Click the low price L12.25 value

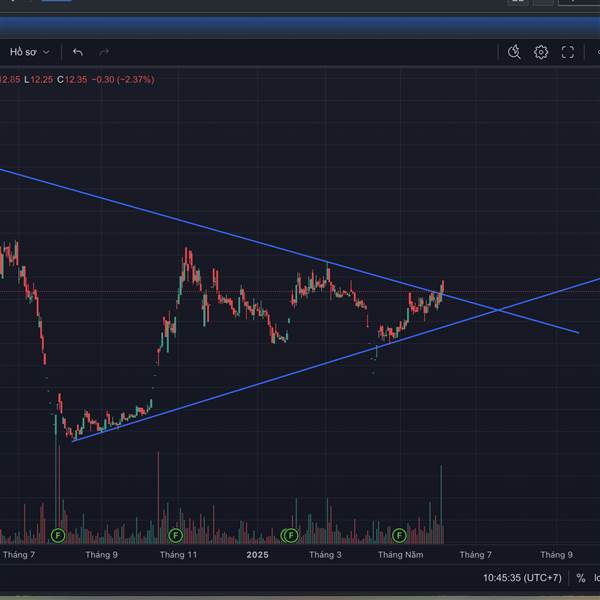pyautogui.click(x=39, y=80)
